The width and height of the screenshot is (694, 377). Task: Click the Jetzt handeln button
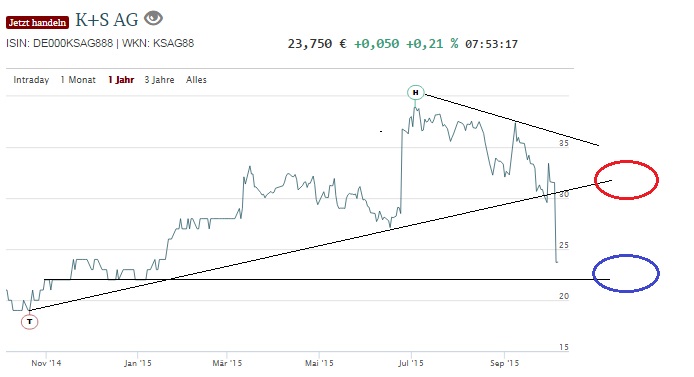tap(37, 23)
